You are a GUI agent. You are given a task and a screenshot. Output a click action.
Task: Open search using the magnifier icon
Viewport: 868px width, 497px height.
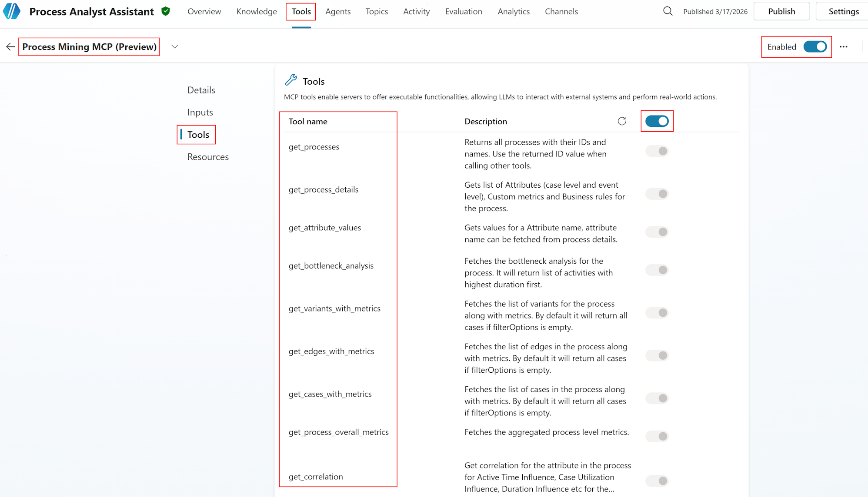point(668,11)
